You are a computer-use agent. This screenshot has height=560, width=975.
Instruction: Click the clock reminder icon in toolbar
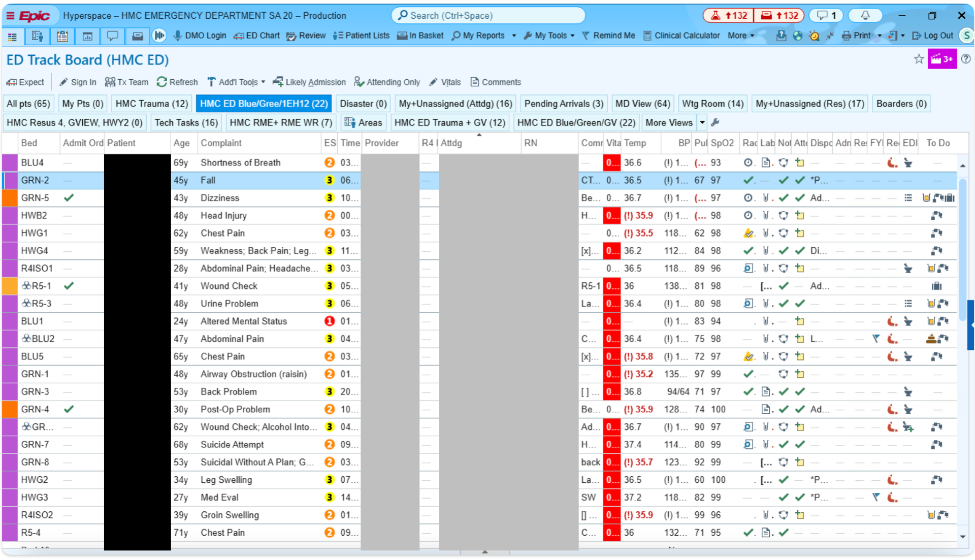coord(814,36)
